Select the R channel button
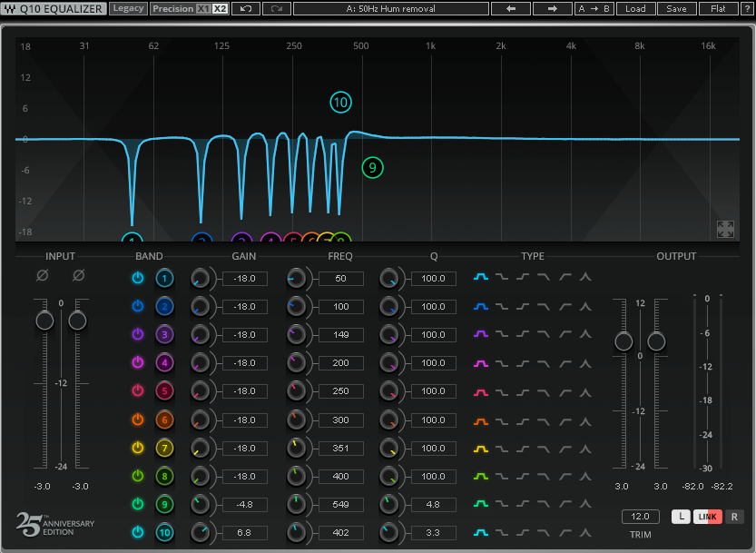The image size is (756, 553). click(x=734, y=517)
